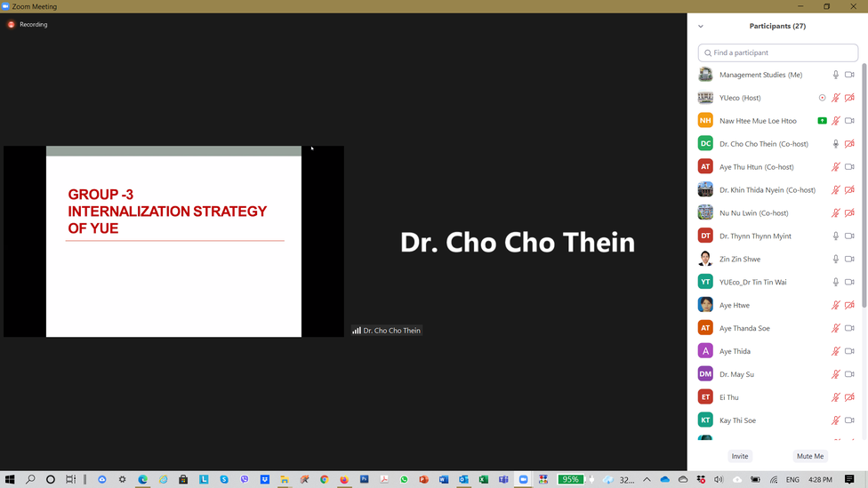Image resolution: width=868 pixels, height=488 pixels.
Task: Click the shared slide GROUP -3 title
Action: click(167, 212)
